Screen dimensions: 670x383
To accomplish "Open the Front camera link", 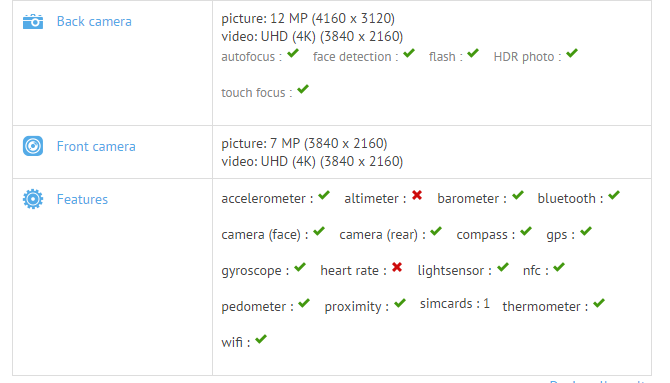I will click(x=96, y=146).
